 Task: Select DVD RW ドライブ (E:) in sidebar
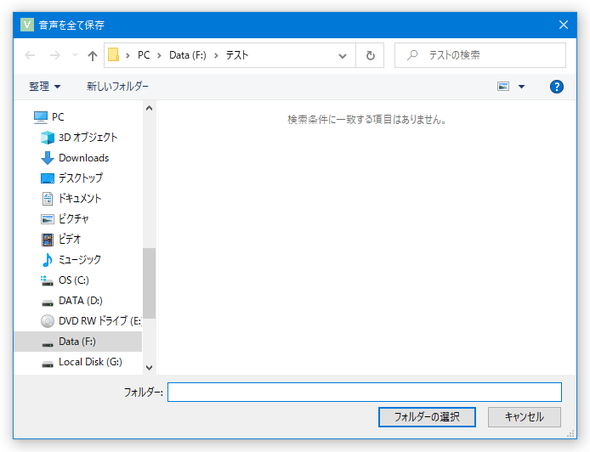(100, 321)
